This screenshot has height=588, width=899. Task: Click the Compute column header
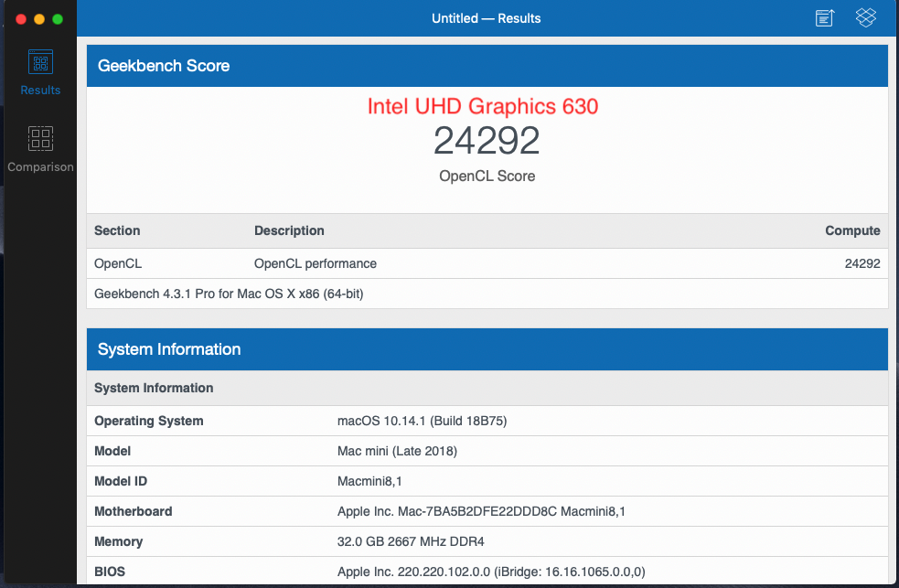tap(852, 230)
